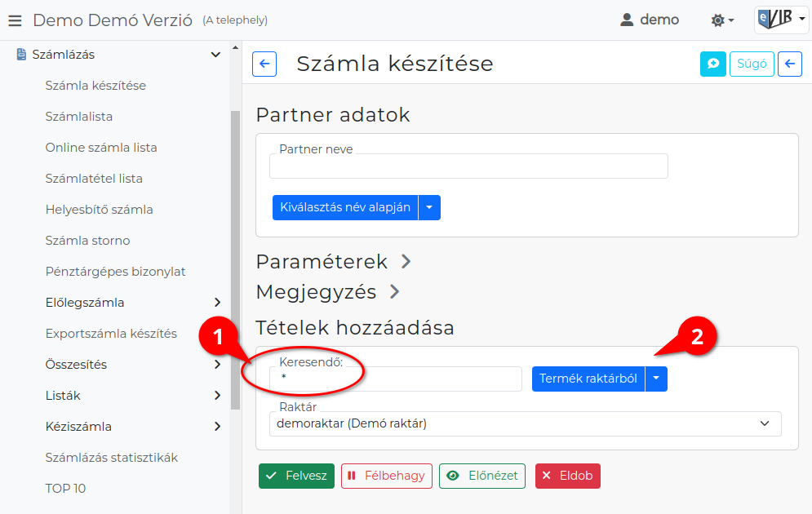Click the Partner neve input field
The height and width of the screenshot is (514, 812).
click(468, 166)
